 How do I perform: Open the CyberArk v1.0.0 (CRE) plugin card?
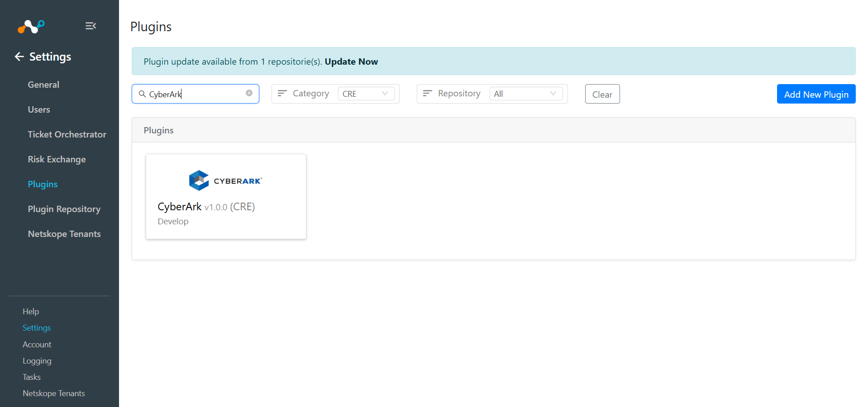(226, 196)
